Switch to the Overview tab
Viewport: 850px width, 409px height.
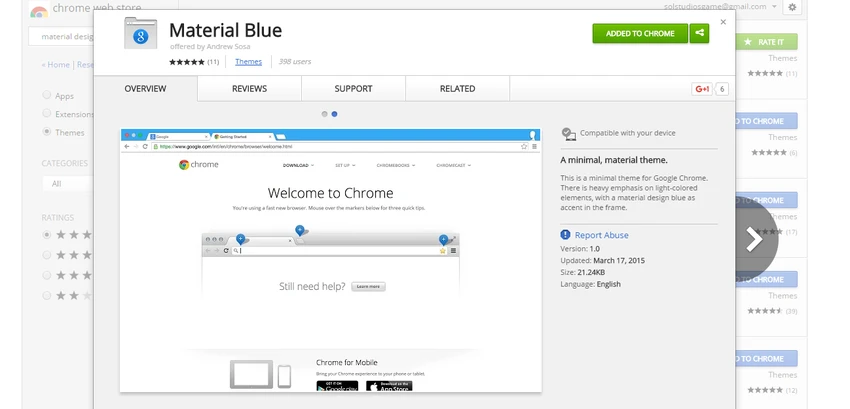(x=145, y=88)
